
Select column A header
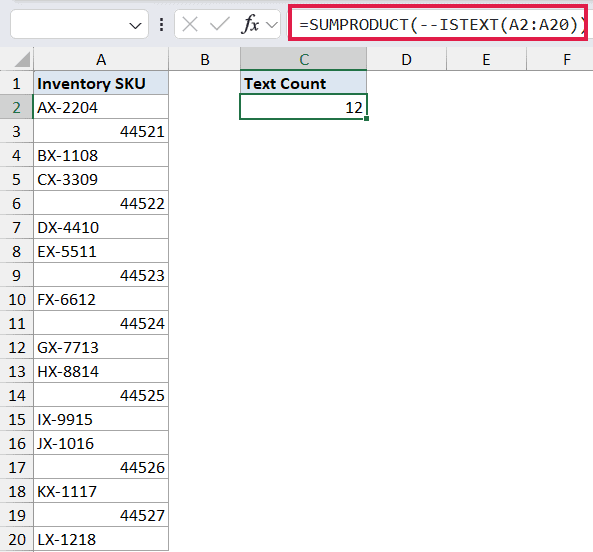tap(101, 59)
